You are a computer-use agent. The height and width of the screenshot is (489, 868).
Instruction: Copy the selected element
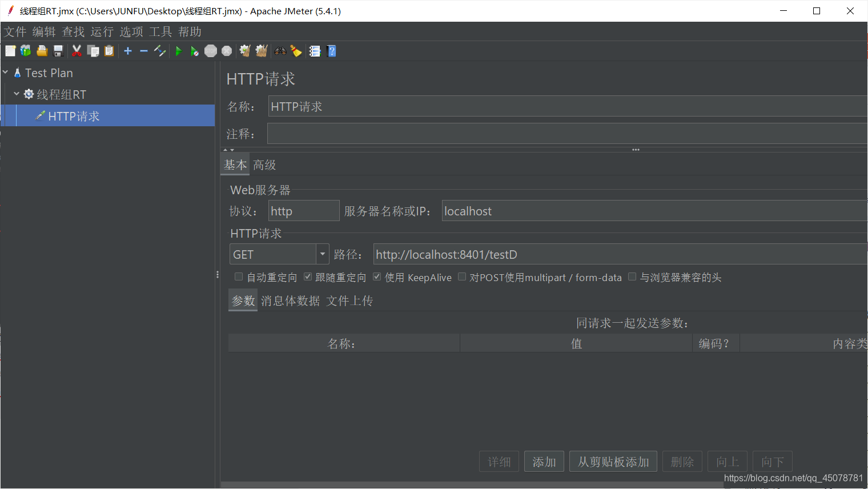(93, 51)
